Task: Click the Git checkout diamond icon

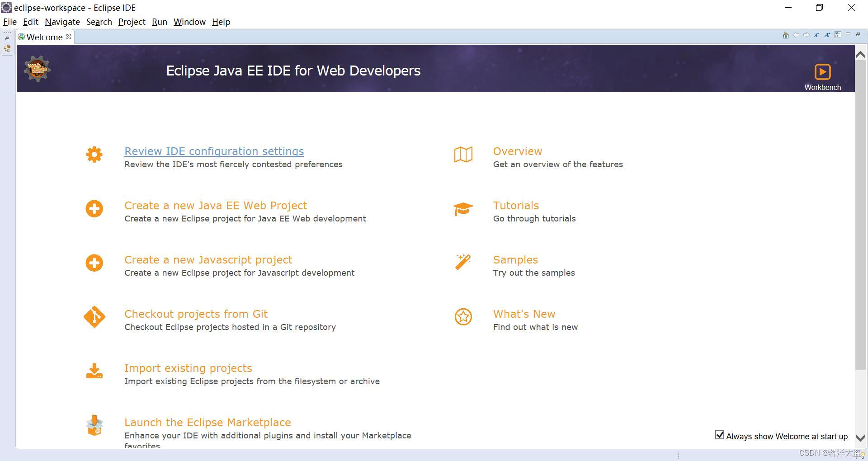Action: (94, 317)
